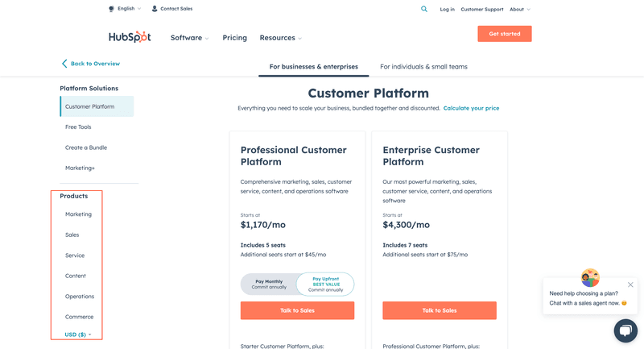
Task: Click Talk to Sales for Enterprise plan
Action: pyautogui.click(x=440, y=310)
